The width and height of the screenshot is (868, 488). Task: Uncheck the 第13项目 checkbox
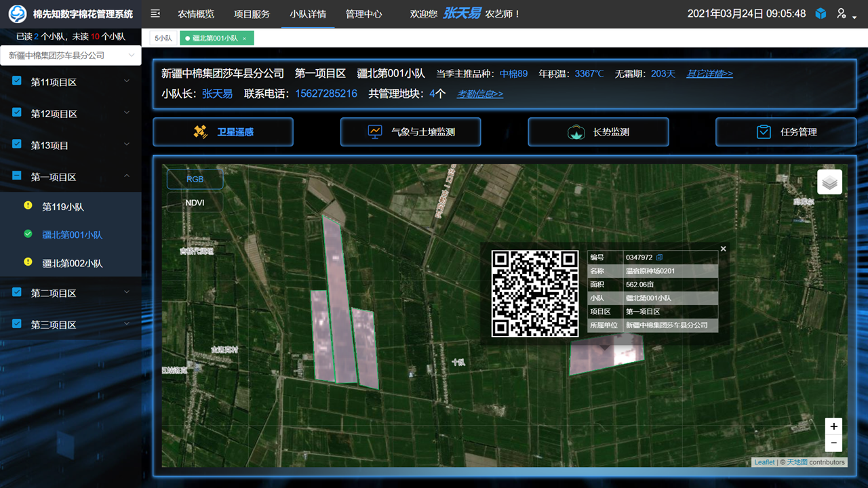18,144
